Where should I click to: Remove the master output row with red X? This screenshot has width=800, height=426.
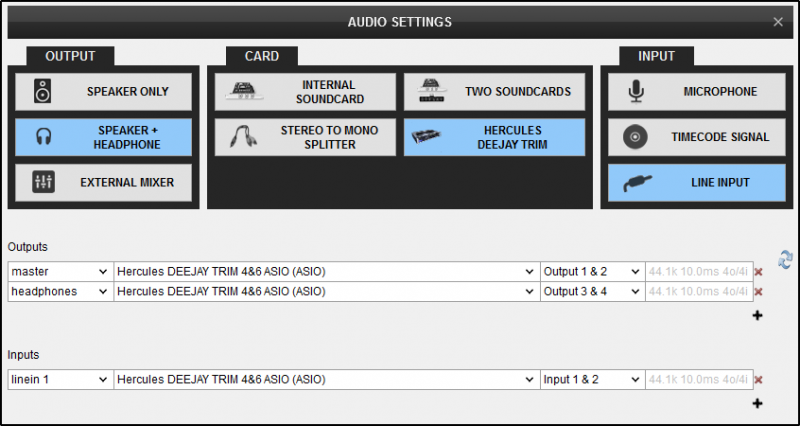click(758, 272)
